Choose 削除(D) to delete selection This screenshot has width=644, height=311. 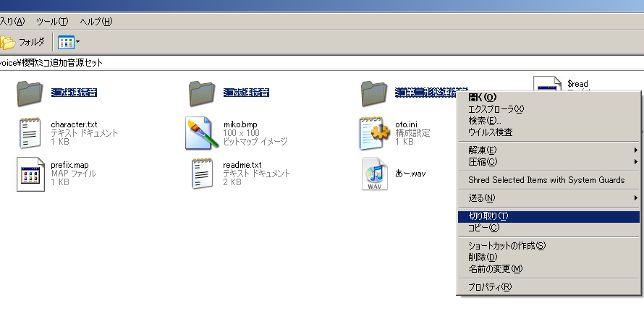coord(548,257)
